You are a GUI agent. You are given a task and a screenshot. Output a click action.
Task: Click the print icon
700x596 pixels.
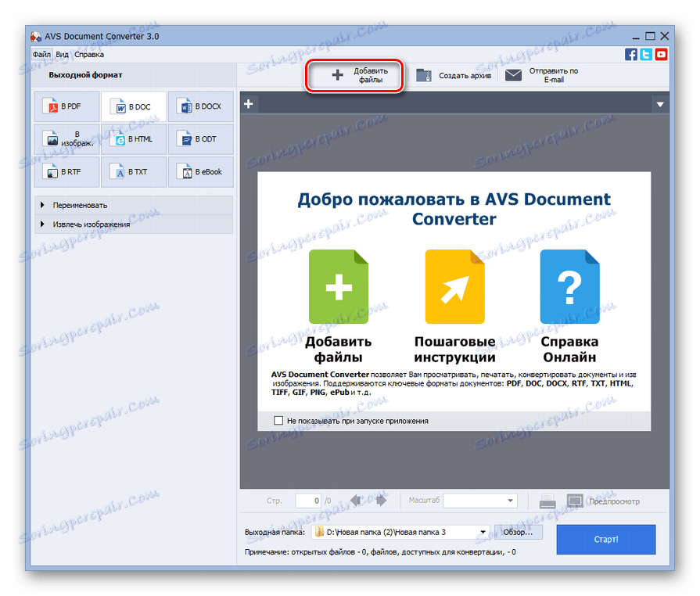click(x=547, y=501)
